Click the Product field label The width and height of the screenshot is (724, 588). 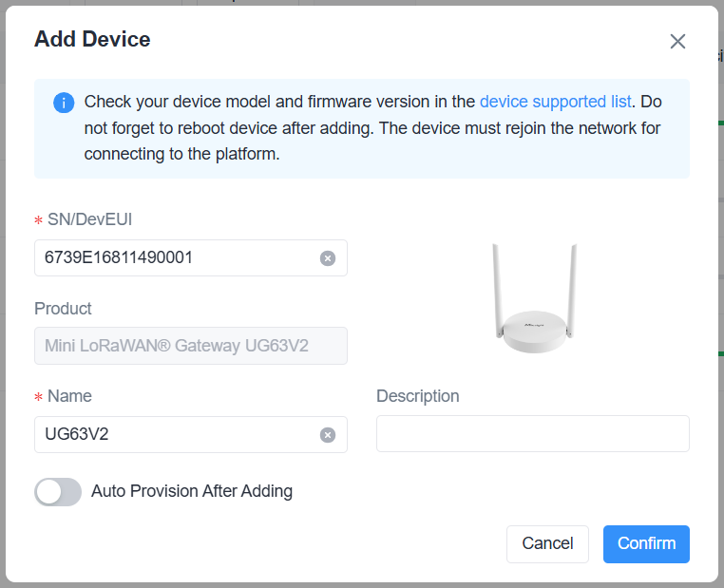click(63, 309)
